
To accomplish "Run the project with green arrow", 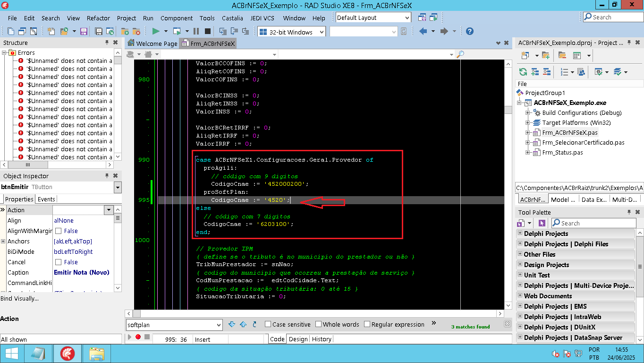I will click(x=155, y=31).
